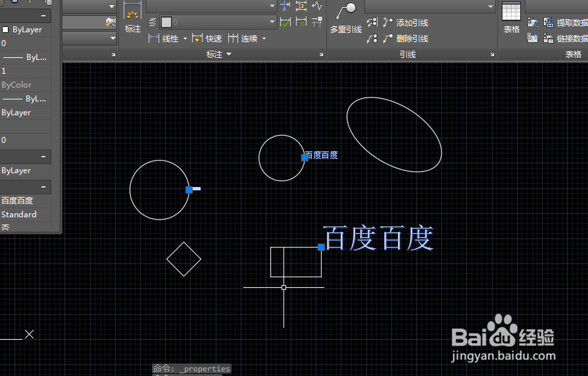Screen dimensions: 588x376
Task: Open the 标注 panel dialog launcher arrow
Action: coord(322,55)
